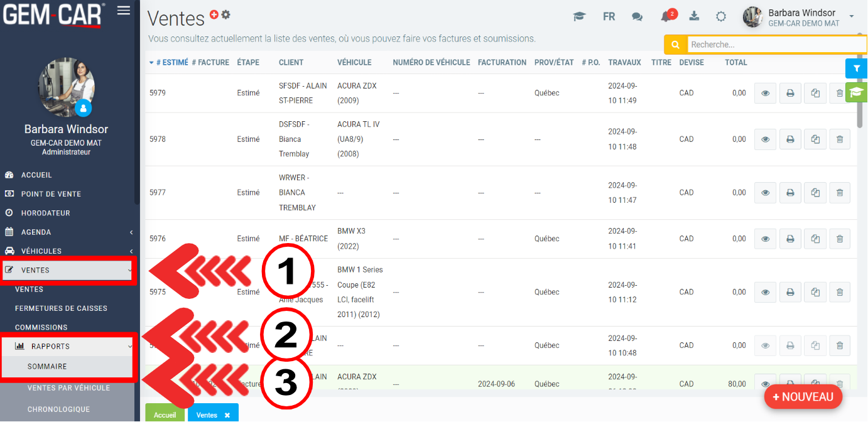This screenshot has height=422, width=868.
Task: Expand the Barbara Windsor user dropdown
Action: [851, 16]
